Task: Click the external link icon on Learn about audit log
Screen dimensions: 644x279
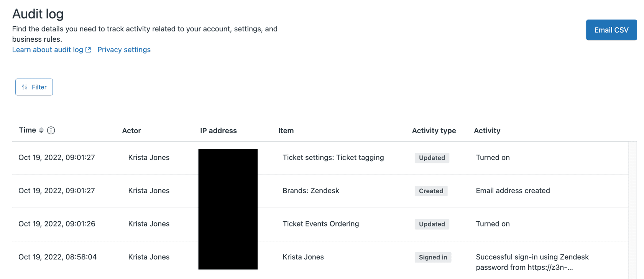Action: [88, 49]
